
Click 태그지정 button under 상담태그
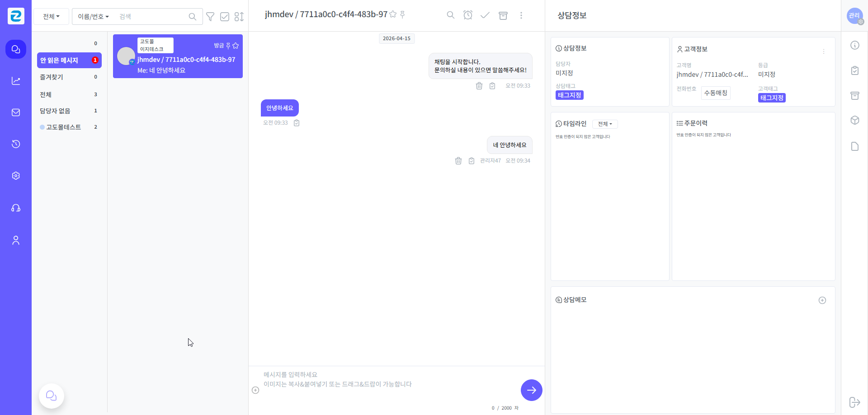(569, 95)
